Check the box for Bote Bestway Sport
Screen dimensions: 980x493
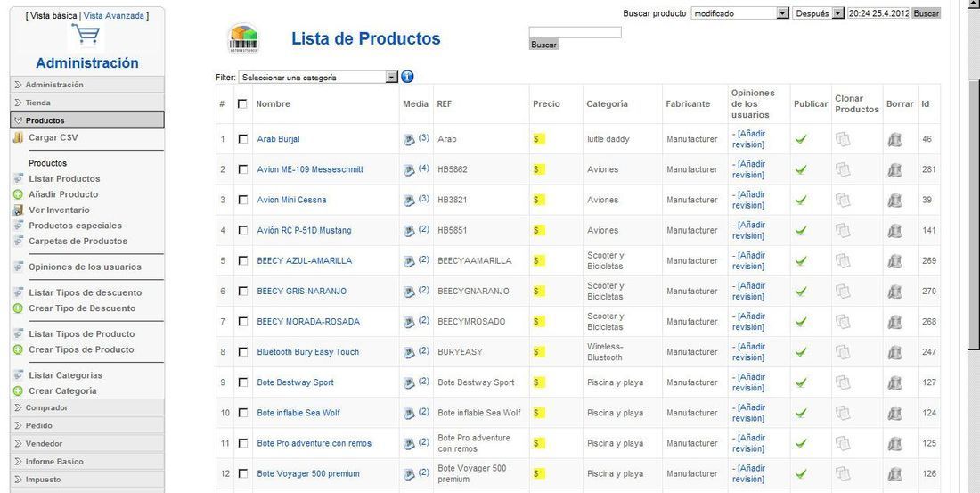[x=242, y=382]
